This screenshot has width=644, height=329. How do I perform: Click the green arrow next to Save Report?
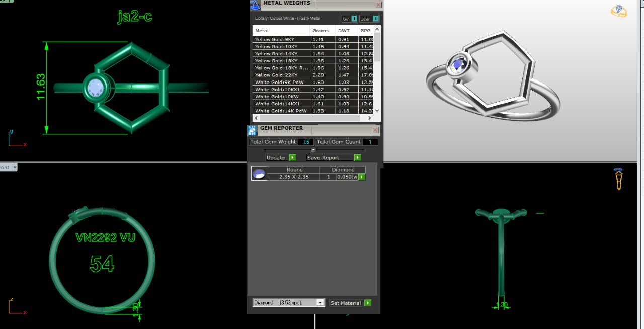[357, 157]
